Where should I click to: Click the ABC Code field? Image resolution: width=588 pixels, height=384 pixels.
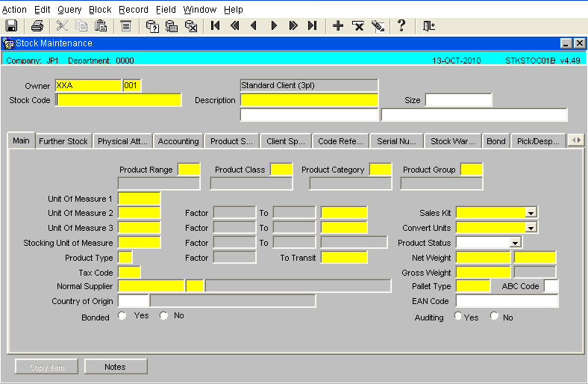[551, 286]
